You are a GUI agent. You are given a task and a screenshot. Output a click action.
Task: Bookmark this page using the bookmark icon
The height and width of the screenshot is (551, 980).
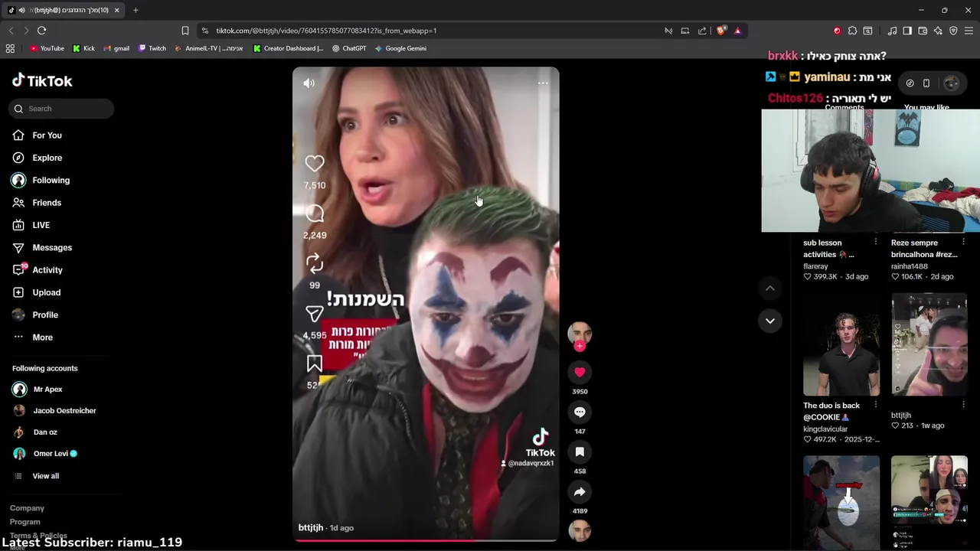[185, 31]
